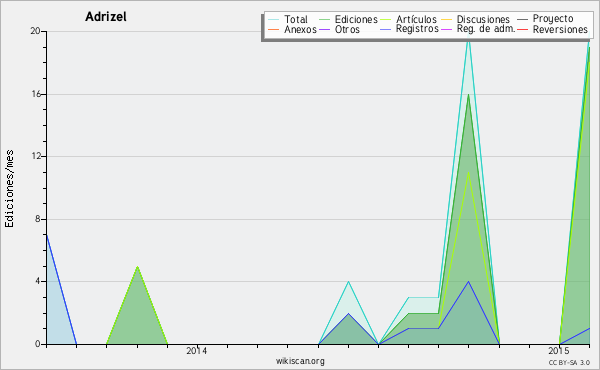The image size is (600, 370).
Task: Select the Otros legend entry
Action: (339, 29)
